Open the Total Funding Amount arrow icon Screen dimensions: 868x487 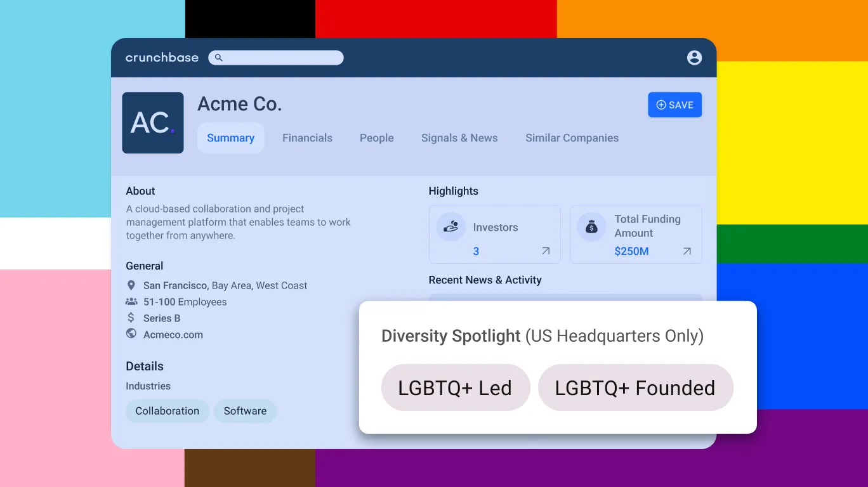pos(687,251)
